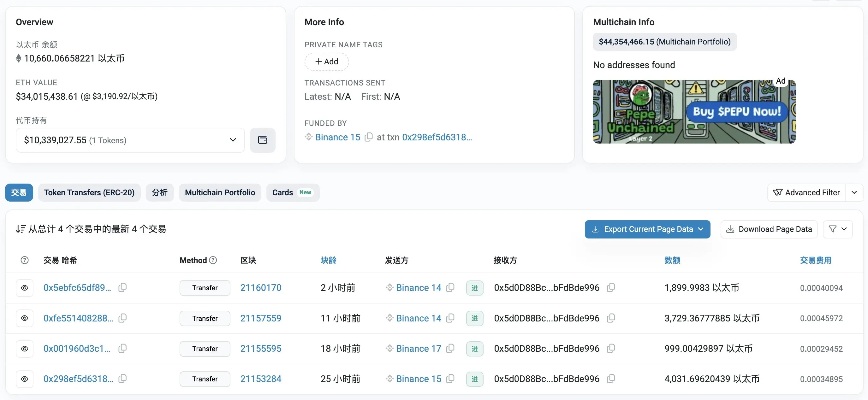Click the sort icon beside the transaction count

tap(21, 229)
